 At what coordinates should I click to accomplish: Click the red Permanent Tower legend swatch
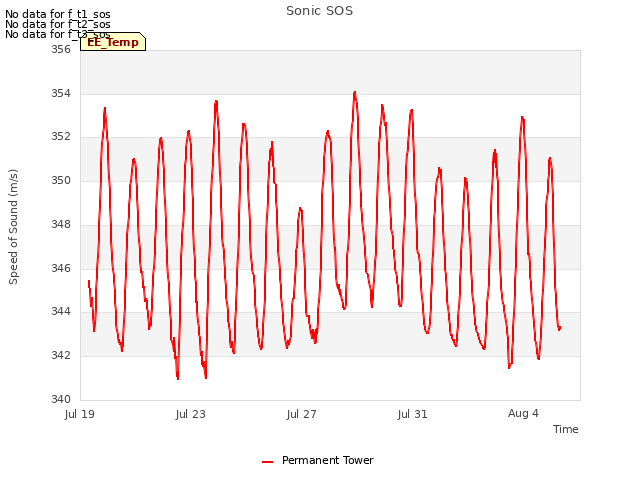coord(267,462)
